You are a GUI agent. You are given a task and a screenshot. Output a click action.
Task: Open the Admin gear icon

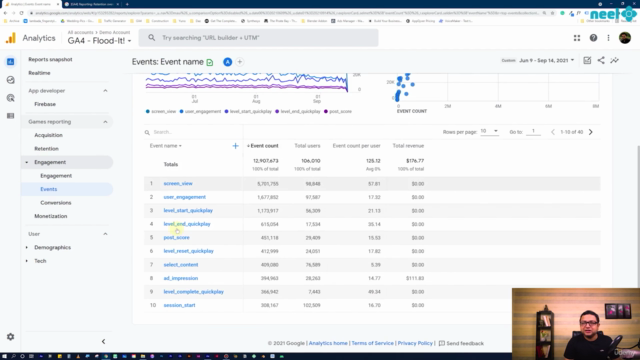click(x=11, y=337)
